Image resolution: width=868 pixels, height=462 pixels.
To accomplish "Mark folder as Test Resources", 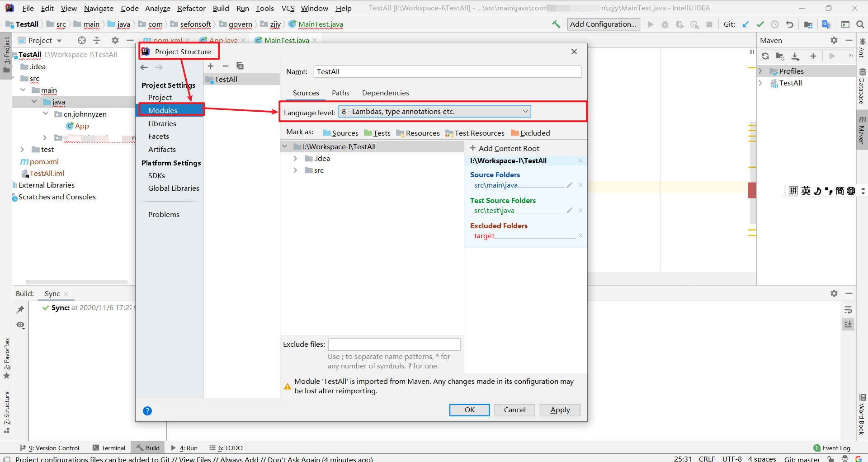I will pyautogui.click(x=475, y=133).
